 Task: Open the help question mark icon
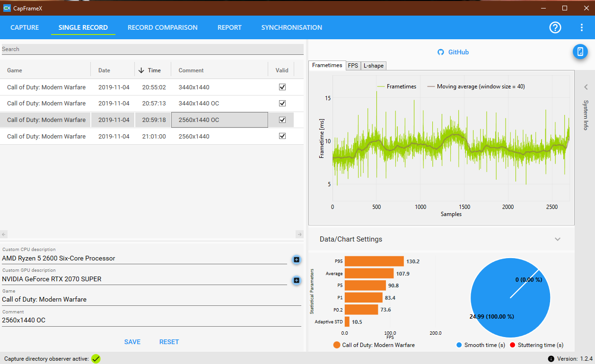(555, 27)
